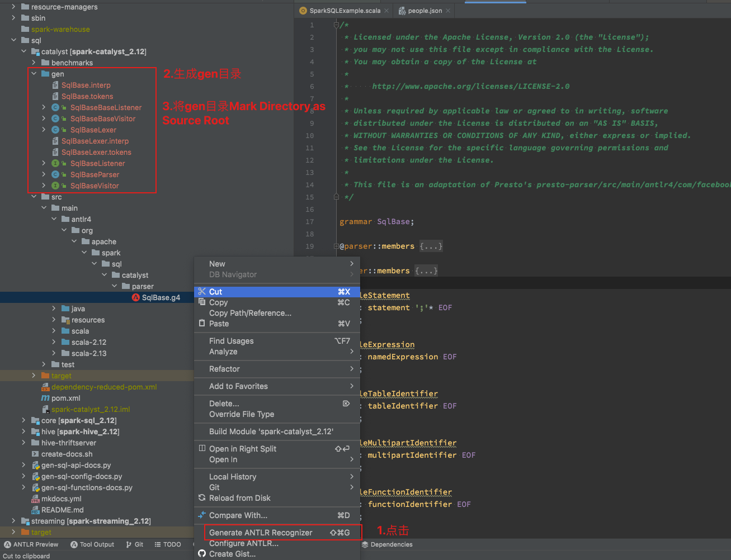Select SqlBaseLexer.tokens file

pos(96,152)
